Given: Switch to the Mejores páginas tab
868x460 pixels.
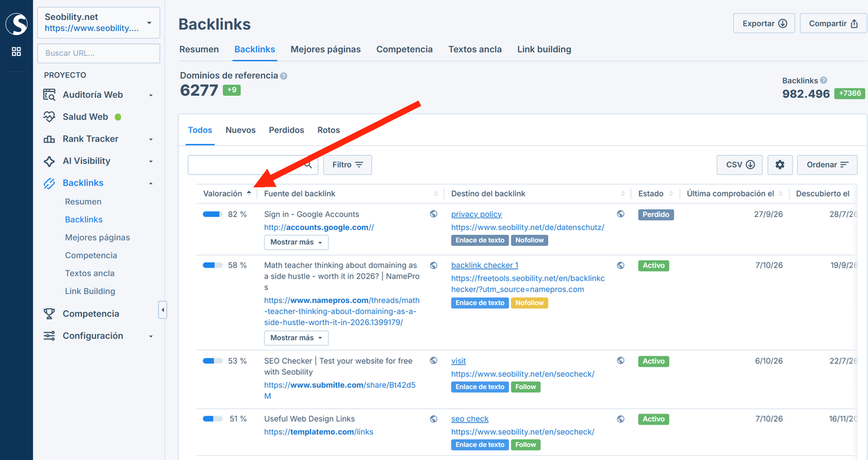Looking at the screenshot, I should [x=326, y=49].
